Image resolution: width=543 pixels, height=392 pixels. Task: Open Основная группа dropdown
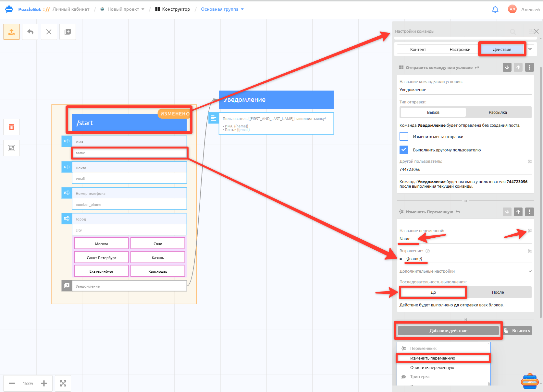[x=222, y=9]
